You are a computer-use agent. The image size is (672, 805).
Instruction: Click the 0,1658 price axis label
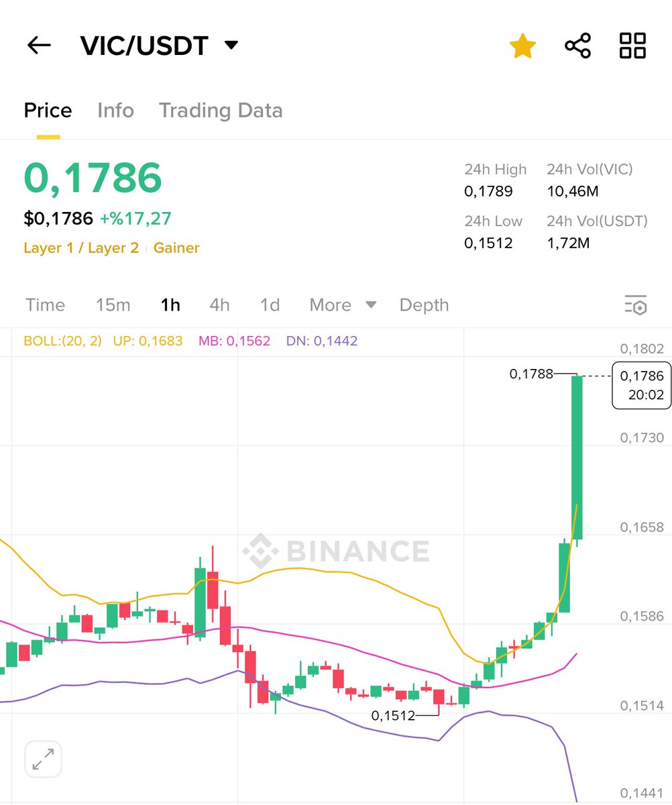pyautogui.click(x=642, y=527)
